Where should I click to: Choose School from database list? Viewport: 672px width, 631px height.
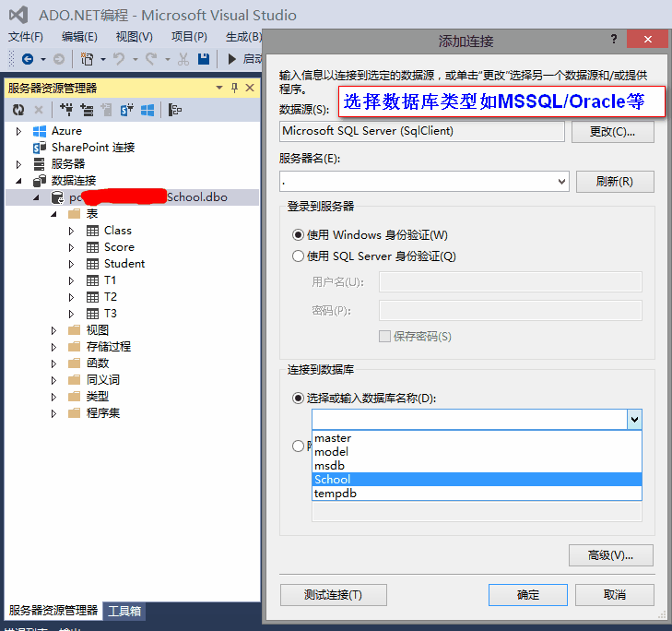click(x=477, y=480)
